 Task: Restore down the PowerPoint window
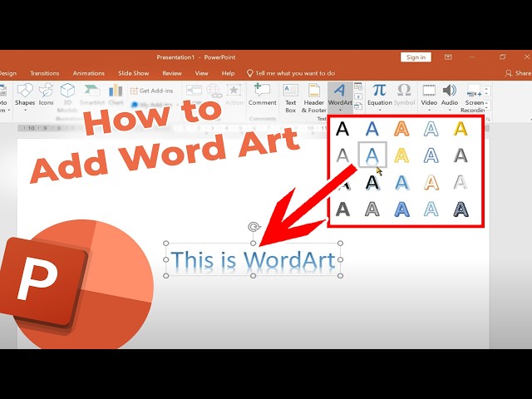[502, 57]
